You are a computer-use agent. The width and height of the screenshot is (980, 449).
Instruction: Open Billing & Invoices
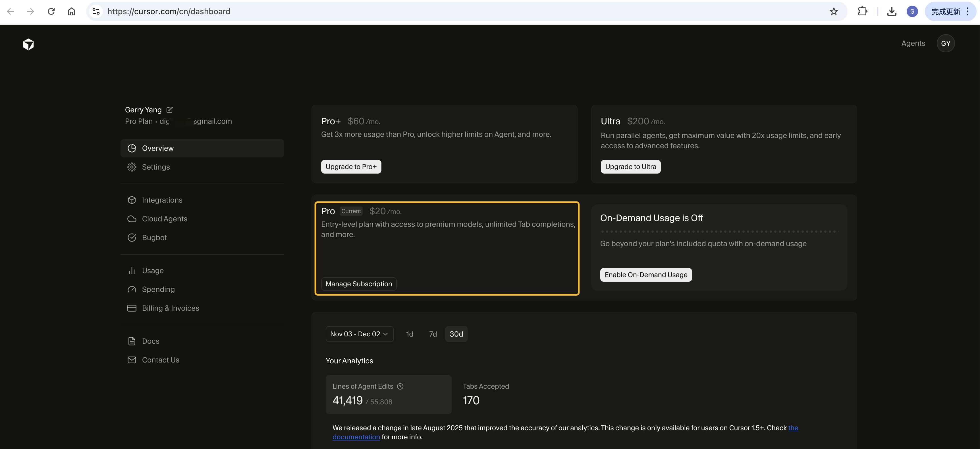point(171,308)
